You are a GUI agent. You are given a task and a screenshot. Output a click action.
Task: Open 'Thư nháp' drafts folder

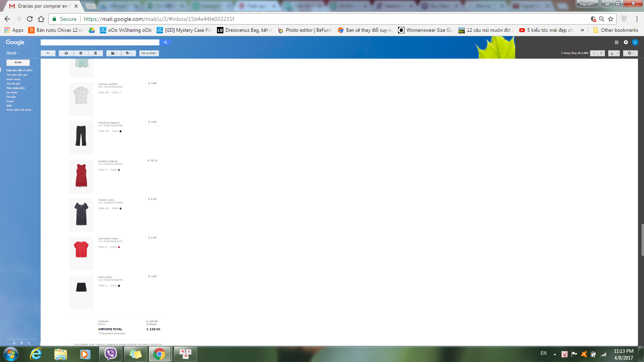pyautogui.click(x=15, y=88)
